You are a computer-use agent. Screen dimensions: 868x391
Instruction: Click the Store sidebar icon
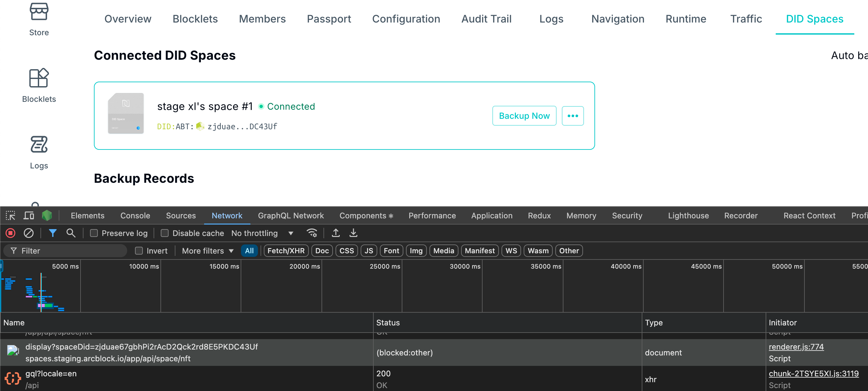[39, 12]
